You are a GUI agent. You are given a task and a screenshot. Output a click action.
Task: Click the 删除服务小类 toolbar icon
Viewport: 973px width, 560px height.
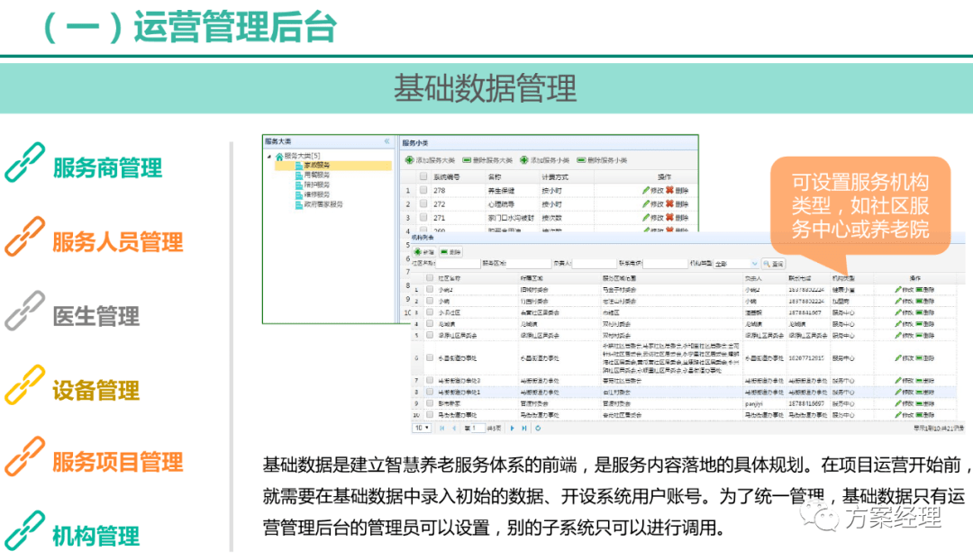(581, 159)
